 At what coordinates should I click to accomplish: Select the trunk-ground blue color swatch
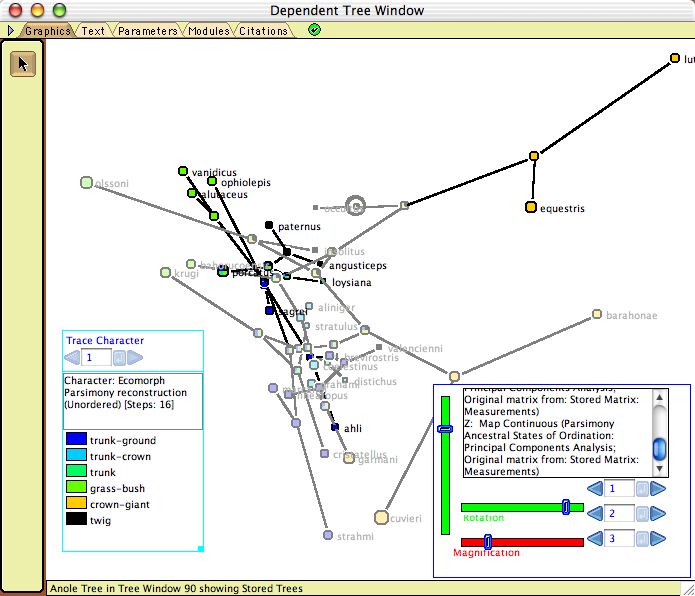[x=76, y=439]
